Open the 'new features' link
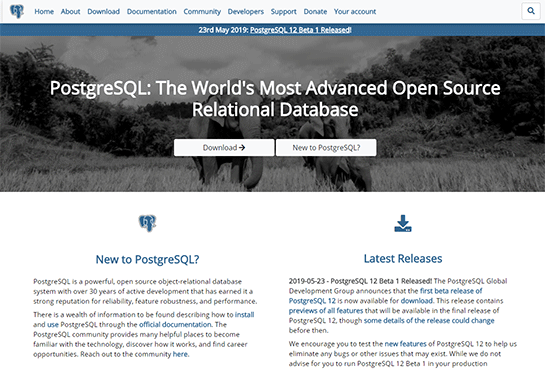Screen dimensions: 545x370 pyautogui.click(x=405, y=344)
